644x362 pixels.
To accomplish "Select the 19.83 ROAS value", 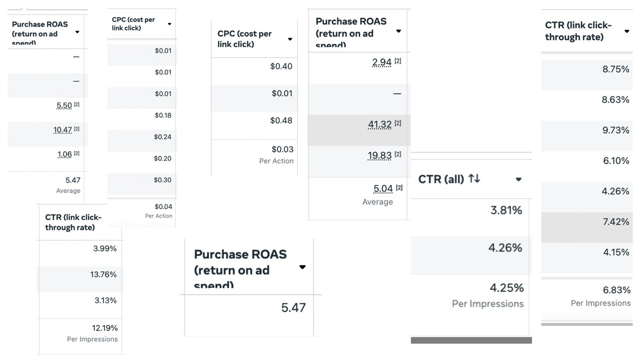I will [x=379, y=156].
